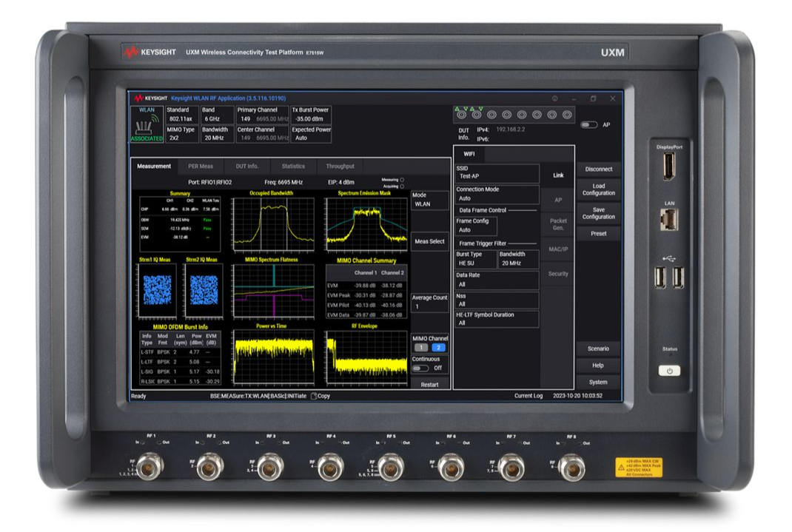Click the Meas Select button
This screenshot has height=532, width=792.
click(x=430, y=242)
